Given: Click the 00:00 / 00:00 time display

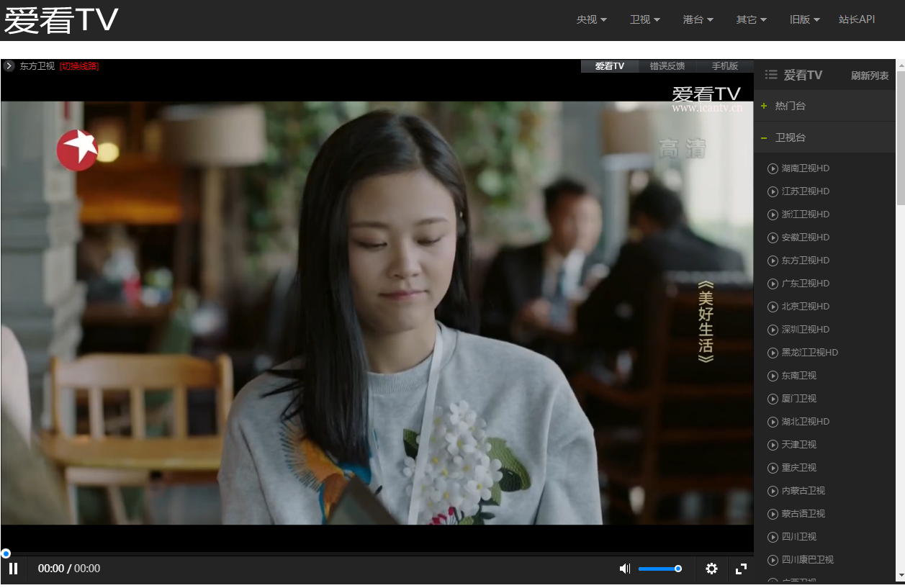Looking at the screenshot, I should click(69, 569).
